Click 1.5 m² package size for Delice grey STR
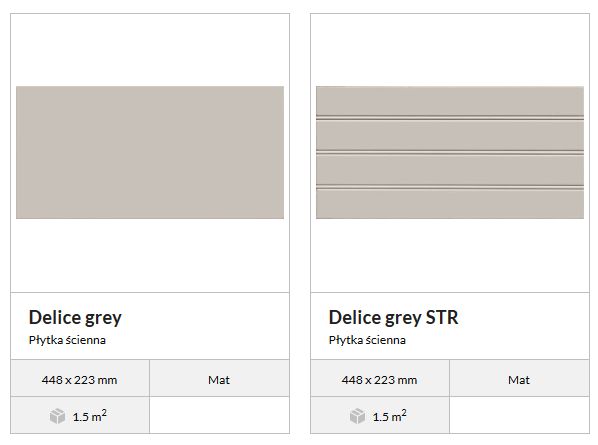 pyautogui.click(x=390, y=416)
